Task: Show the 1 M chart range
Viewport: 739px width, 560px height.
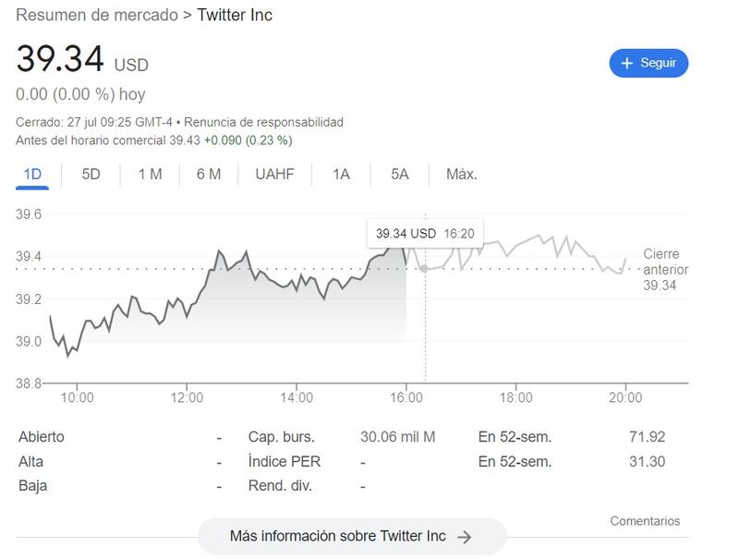Action: (151, 175)
